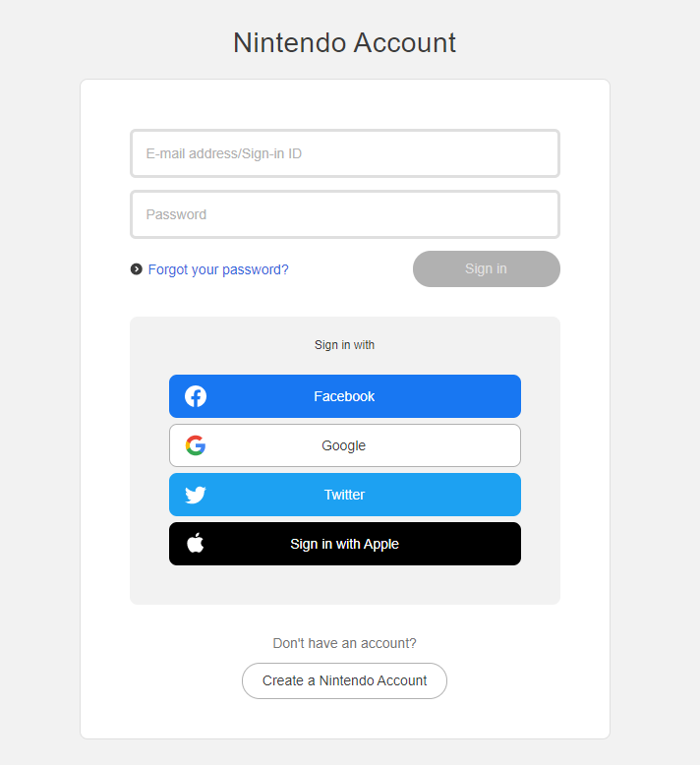Click the 'Google' text on the white button
Image resolution: width=700 pixels, height=765 pixels.
(x=343, y=445)
